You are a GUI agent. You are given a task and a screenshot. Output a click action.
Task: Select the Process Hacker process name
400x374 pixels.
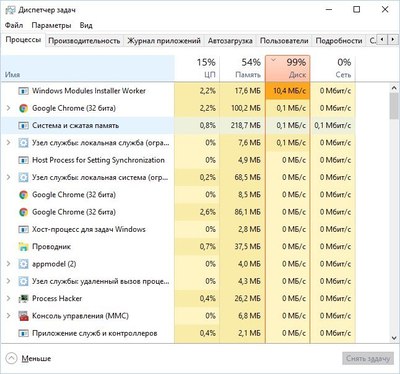(57, 298)
